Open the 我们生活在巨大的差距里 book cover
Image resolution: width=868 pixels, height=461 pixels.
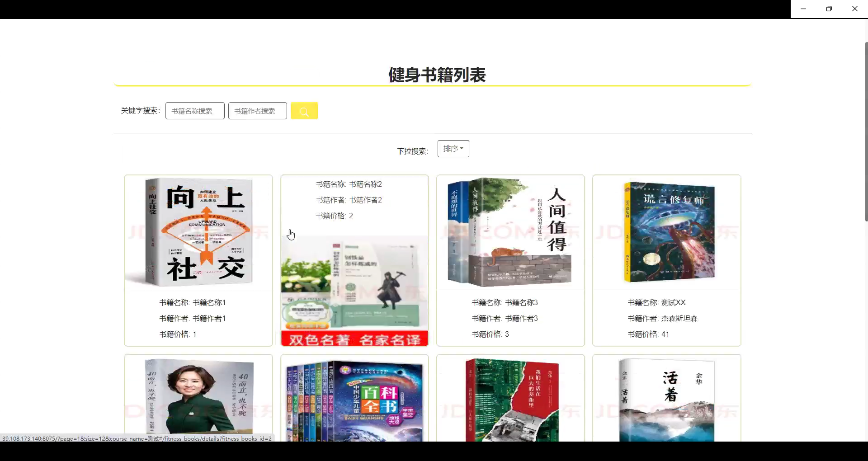point(510,399)
